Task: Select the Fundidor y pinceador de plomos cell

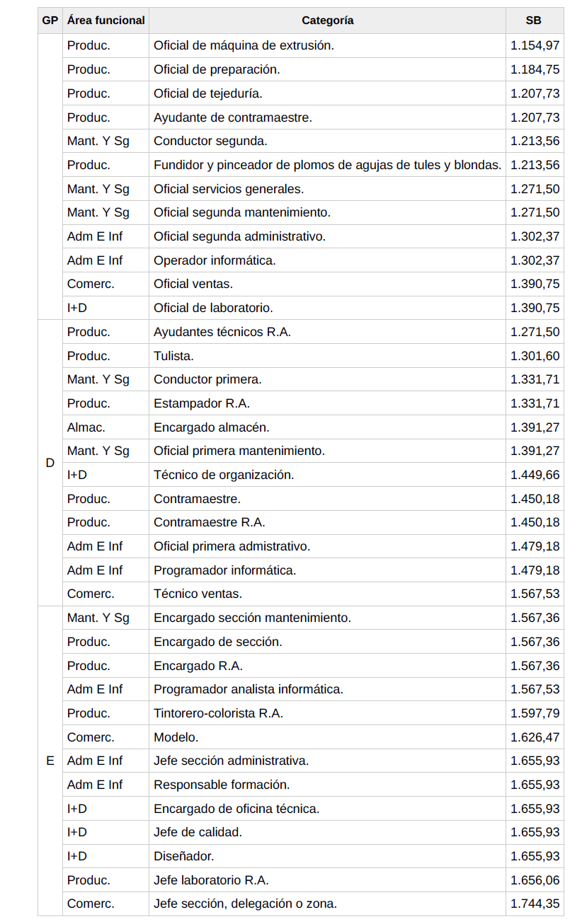Action: click(x=327, y=165)
